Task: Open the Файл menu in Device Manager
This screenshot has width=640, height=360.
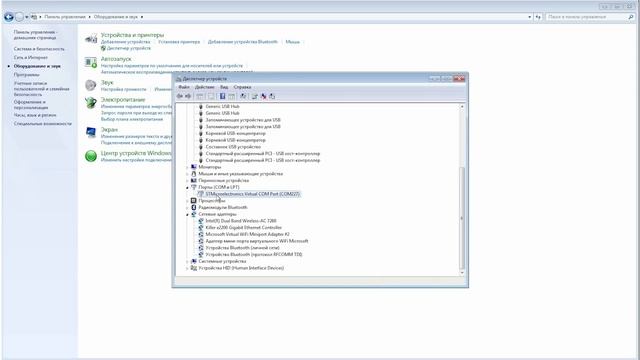Action: pyautogui.click(x=184, y=87)
